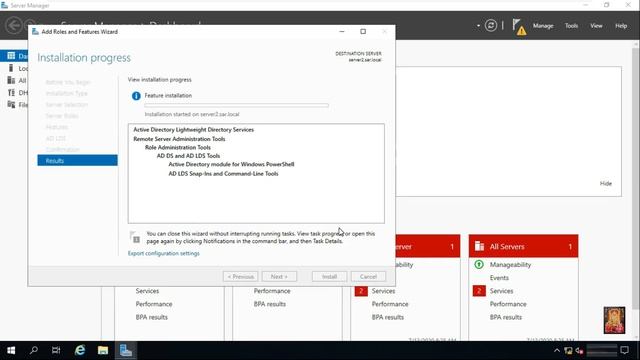Click the portrait thumbnail in bottom-right corner
Image resolution: width=640 pixels, height=360 pixels.
614,320
